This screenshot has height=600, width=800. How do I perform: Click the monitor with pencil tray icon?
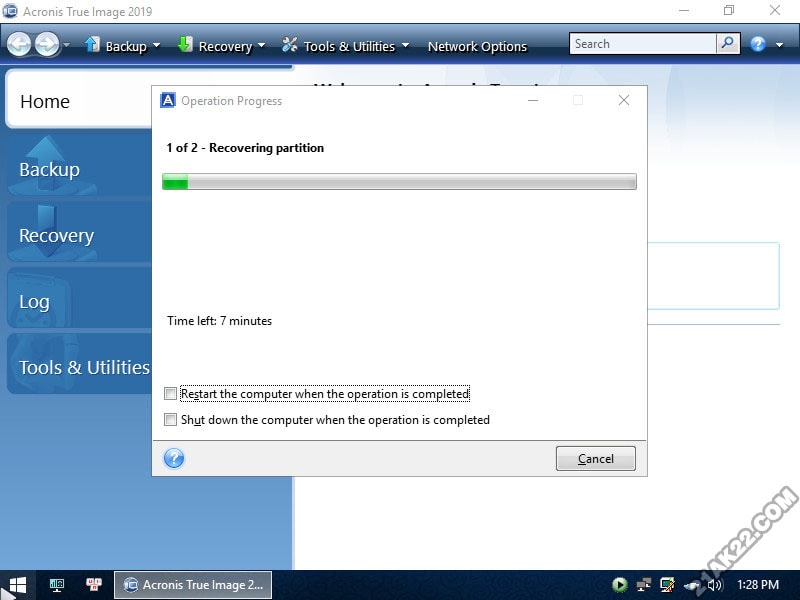[667, 585]
